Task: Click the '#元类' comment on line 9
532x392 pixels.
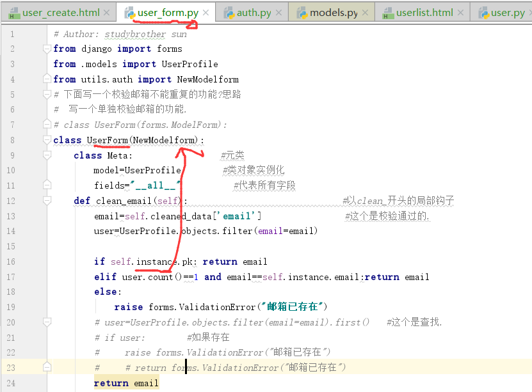Action: click(232, 155)
